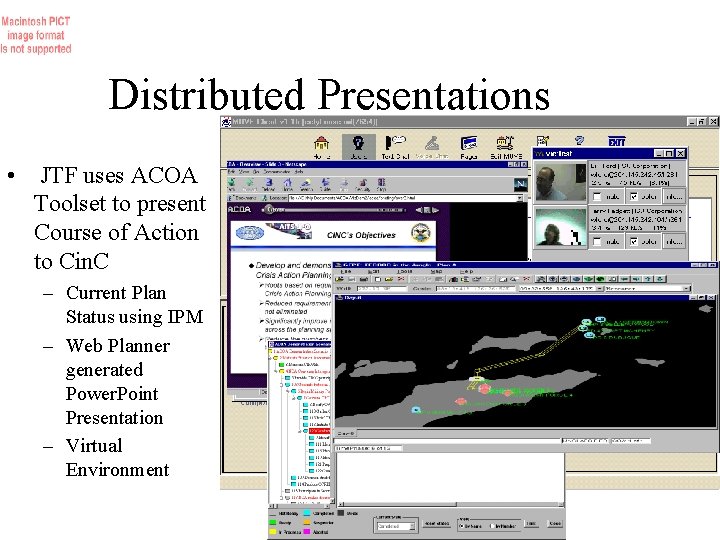Click ACOA slide progress slider knob
This screenshot has height=540, width=720.
click(x=270, y=209)
